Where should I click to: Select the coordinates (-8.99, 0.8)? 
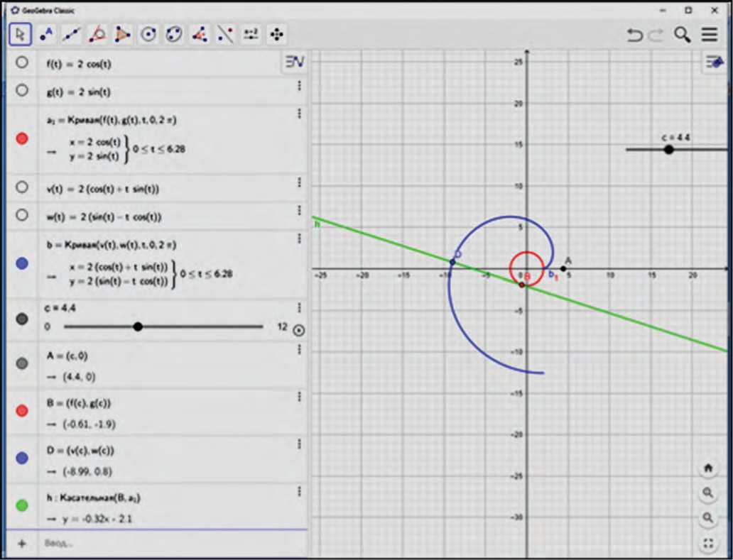(87, 472)
